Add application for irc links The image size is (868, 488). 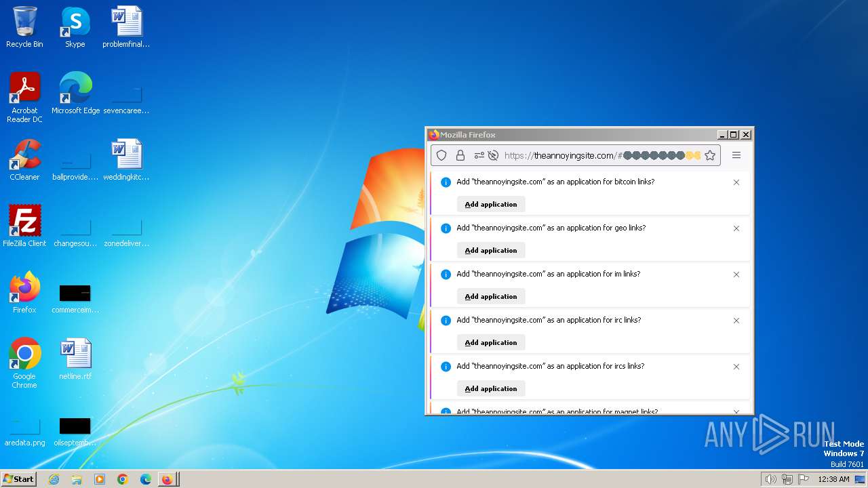(491, 342)
